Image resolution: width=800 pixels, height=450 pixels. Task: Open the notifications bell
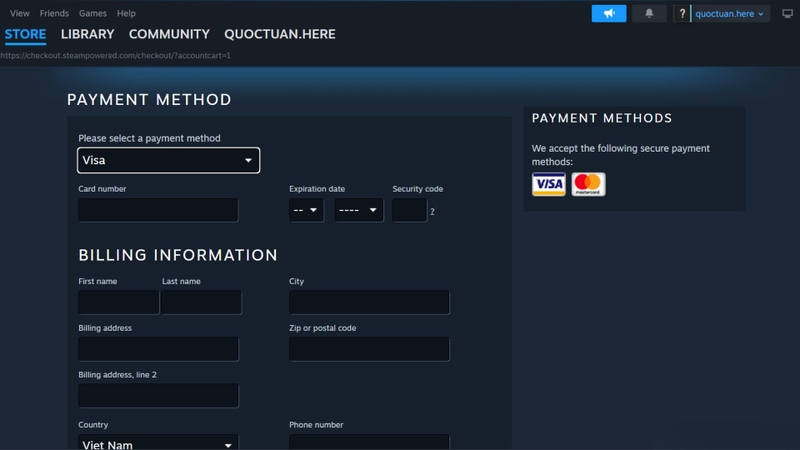649,14
